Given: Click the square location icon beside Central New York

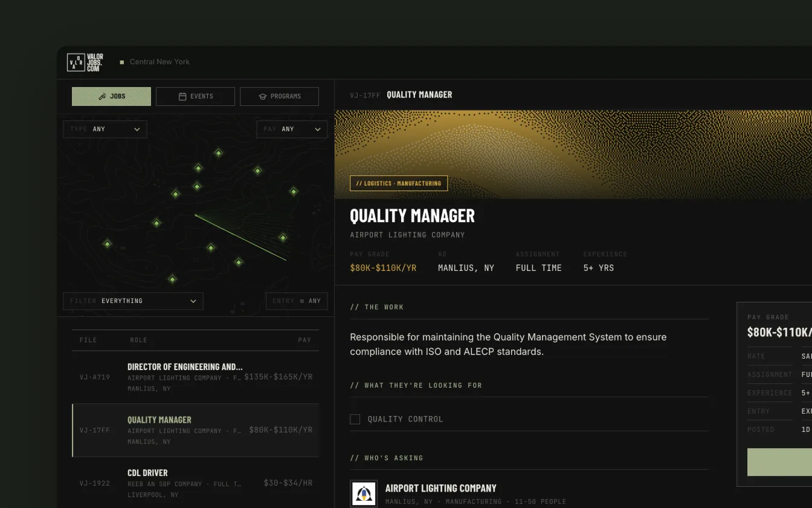Looking at the screenshot, I should click(x=122, y=62).
